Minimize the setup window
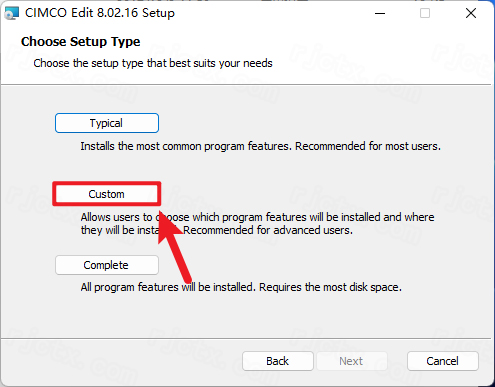495x387 pixels. [x=380, y=13]
